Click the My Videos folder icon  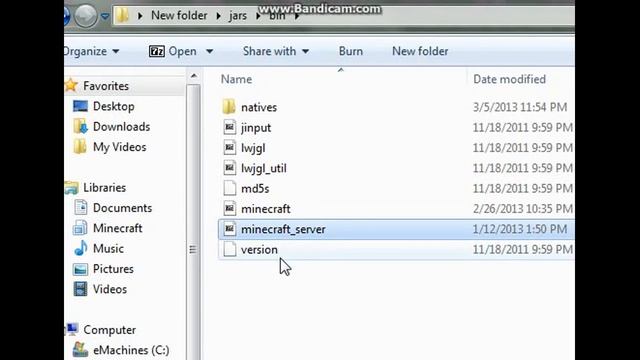tap(80, 147)
